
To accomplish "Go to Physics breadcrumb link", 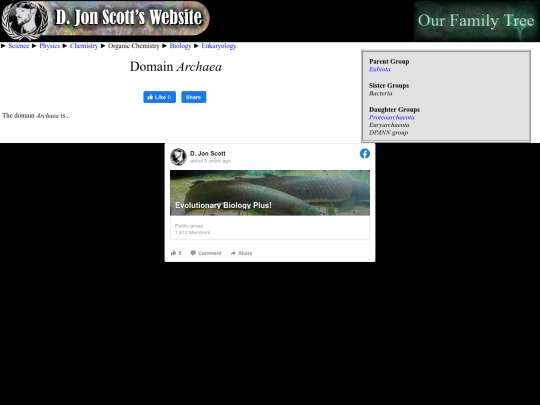I will (x=50, y=46).
